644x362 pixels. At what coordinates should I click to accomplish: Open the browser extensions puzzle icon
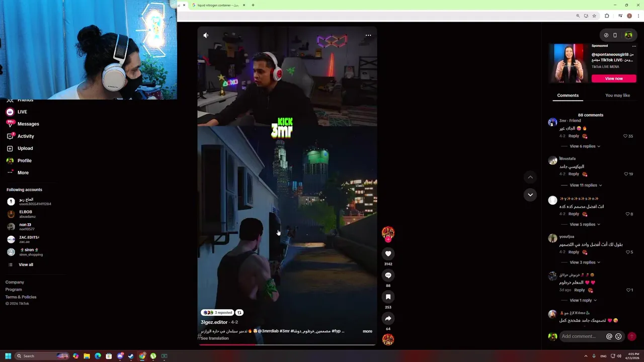pyautogui.click(x=607, y=16)
